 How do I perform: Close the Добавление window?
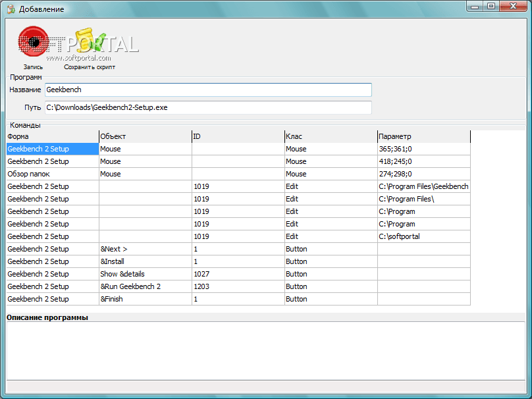tap(513, 7)
